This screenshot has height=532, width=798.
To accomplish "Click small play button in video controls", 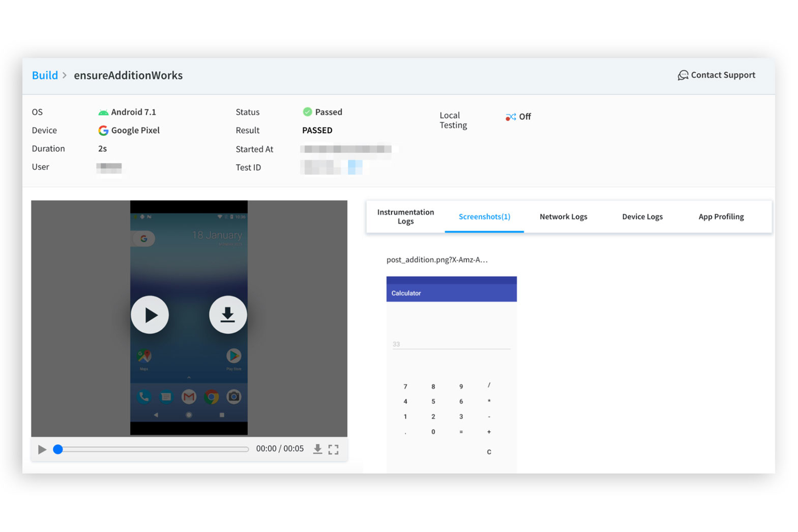I will [42, 449].
